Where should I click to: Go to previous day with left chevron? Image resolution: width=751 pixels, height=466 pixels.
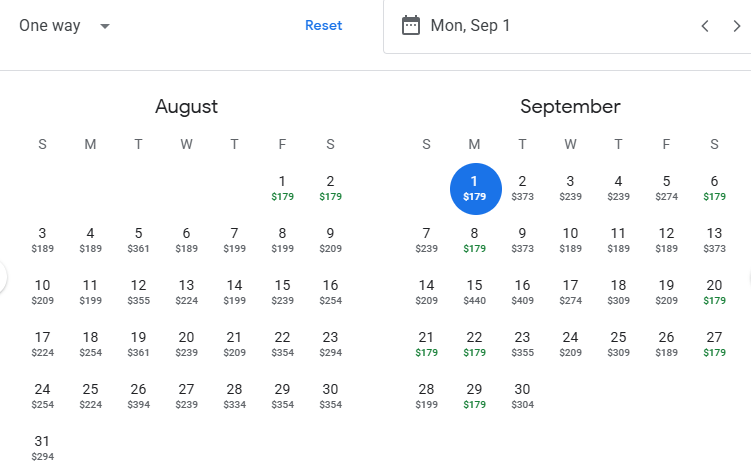tap(705, 26)
